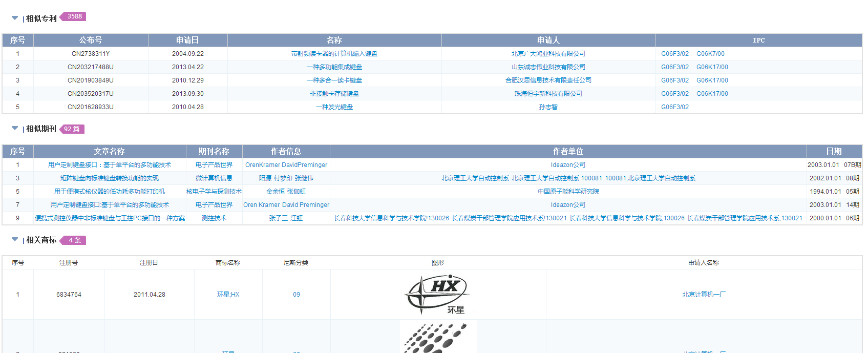Click the 92 篇 journal count badge

72,129
